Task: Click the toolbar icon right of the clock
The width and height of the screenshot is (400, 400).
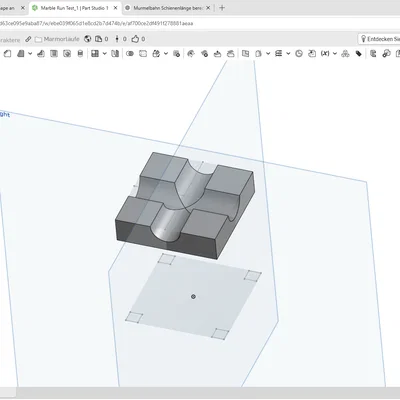Action: tap(312, 53)
